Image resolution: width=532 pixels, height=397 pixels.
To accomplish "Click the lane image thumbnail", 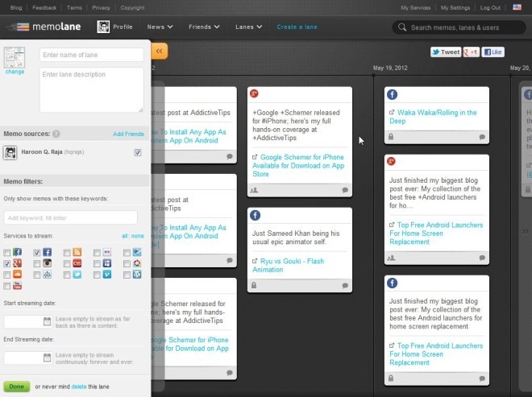I will (x=15, y=57).
